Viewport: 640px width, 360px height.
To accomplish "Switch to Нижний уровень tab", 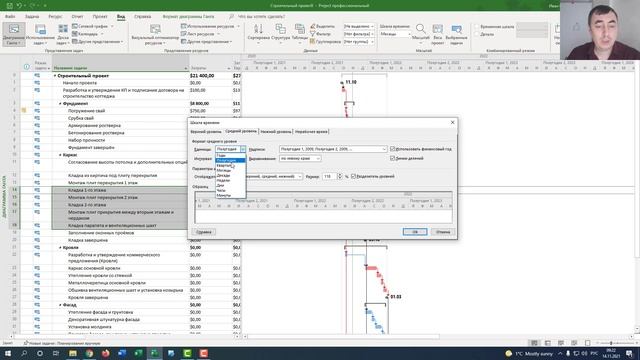I will tap(276, 132).
